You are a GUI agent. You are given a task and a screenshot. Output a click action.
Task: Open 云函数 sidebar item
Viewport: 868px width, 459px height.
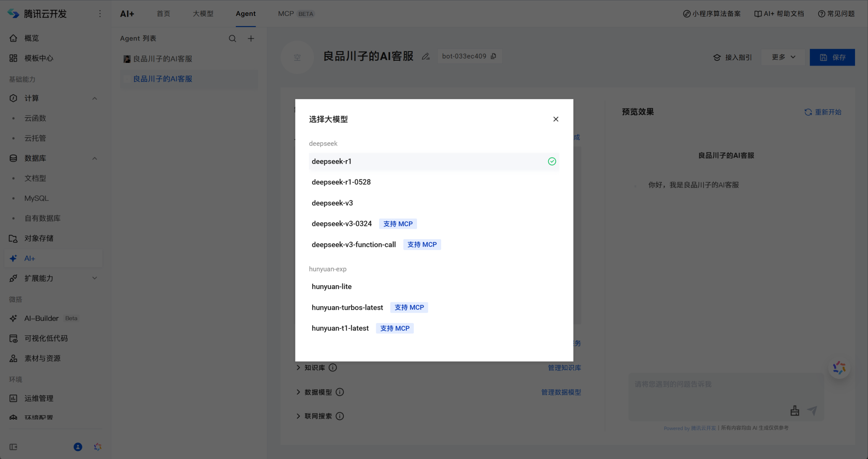pos(35,118)
